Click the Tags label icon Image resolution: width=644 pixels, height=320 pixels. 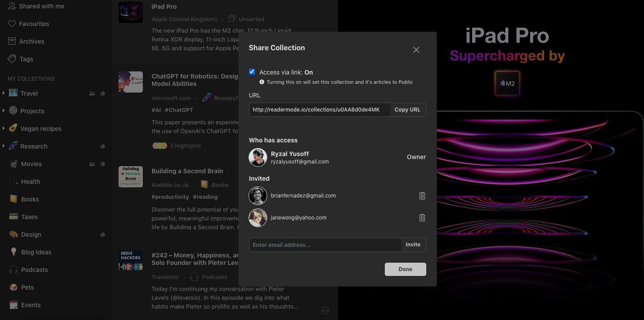[x=12, y=59]
